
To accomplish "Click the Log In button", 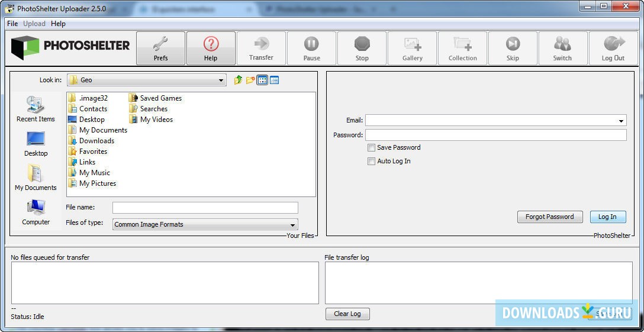I will 608,217.
